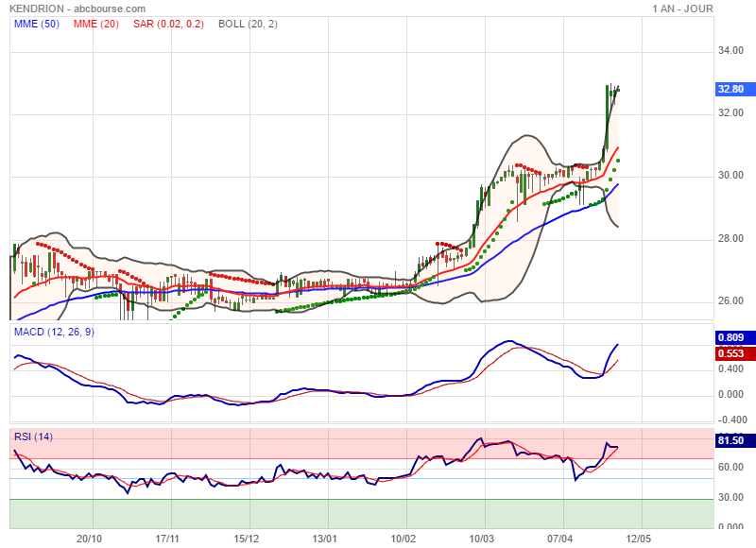Screen dimensions: 756x548
Task: Click the 60.00 level on the RSI axis
Action: (730, 467)
